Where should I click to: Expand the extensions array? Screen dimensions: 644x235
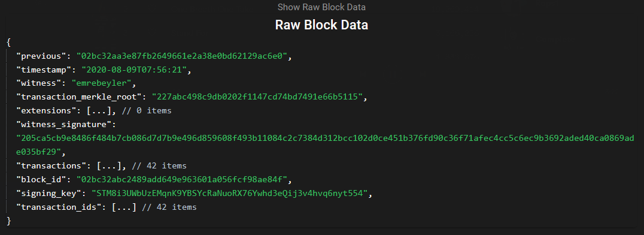click(101, 111)
